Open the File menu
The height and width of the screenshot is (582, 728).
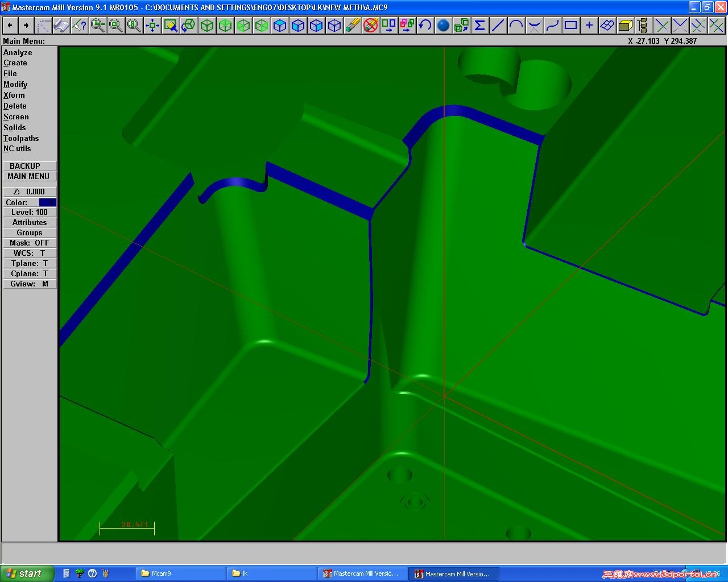pos(10,74)
